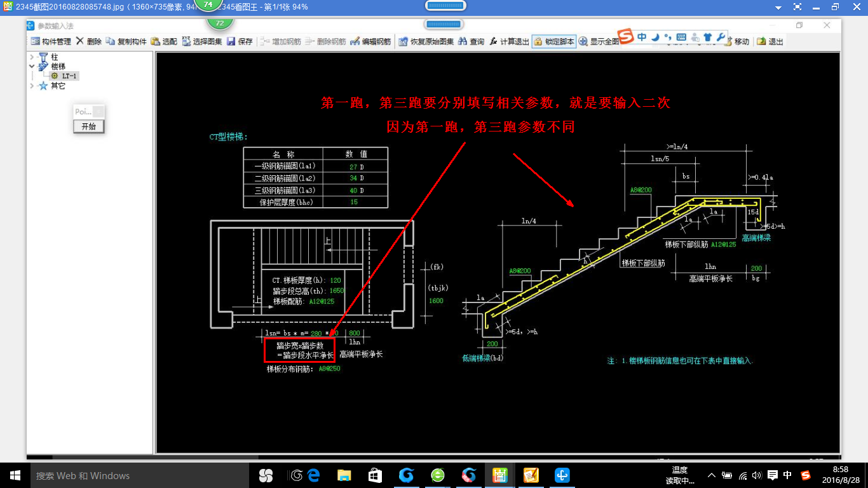
Task: Edit step width value 280
Action: point(316,333)
